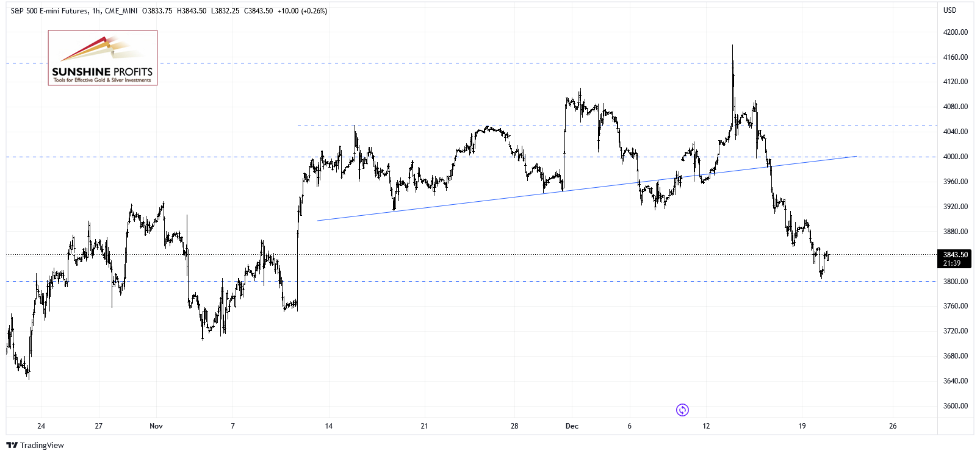Click the 1h timeframe label in header
This screenshot has height=456, width=980.
click(96, 11)
